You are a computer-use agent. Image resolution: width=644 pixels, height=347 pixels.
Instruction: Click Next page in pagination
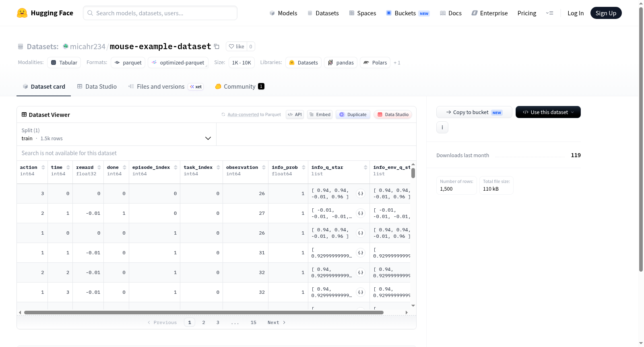tap(277, 322)
